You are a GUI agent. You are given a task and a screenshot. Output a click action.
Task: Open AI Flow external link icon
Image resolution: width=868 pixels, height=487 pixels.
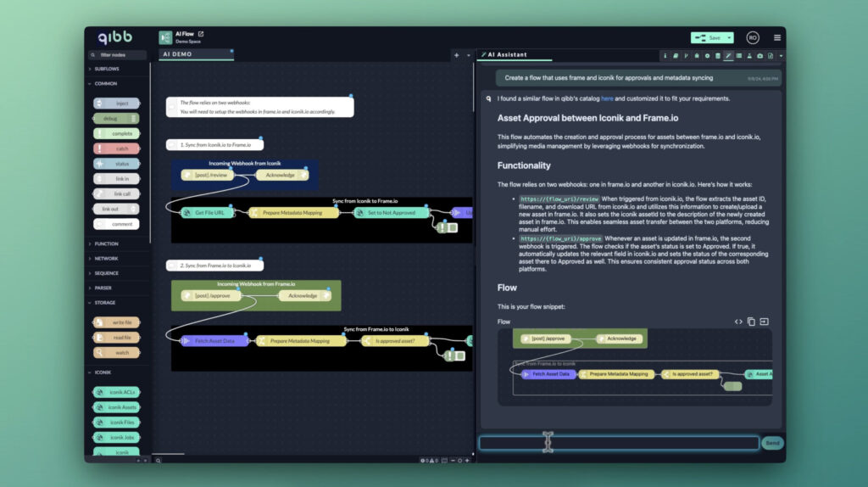click(x=201, y=34)
